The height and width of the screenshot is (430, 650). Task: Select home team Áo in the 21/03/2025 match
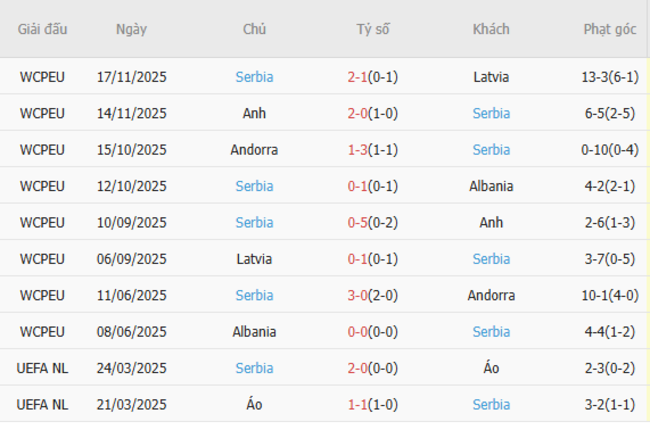(254, 405)
